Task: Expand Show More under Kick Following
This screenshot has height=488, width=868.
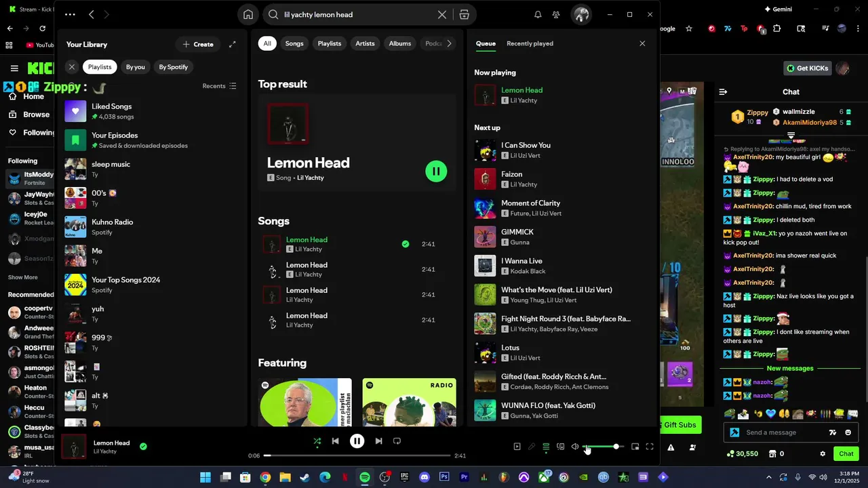Action: [23, 277]
